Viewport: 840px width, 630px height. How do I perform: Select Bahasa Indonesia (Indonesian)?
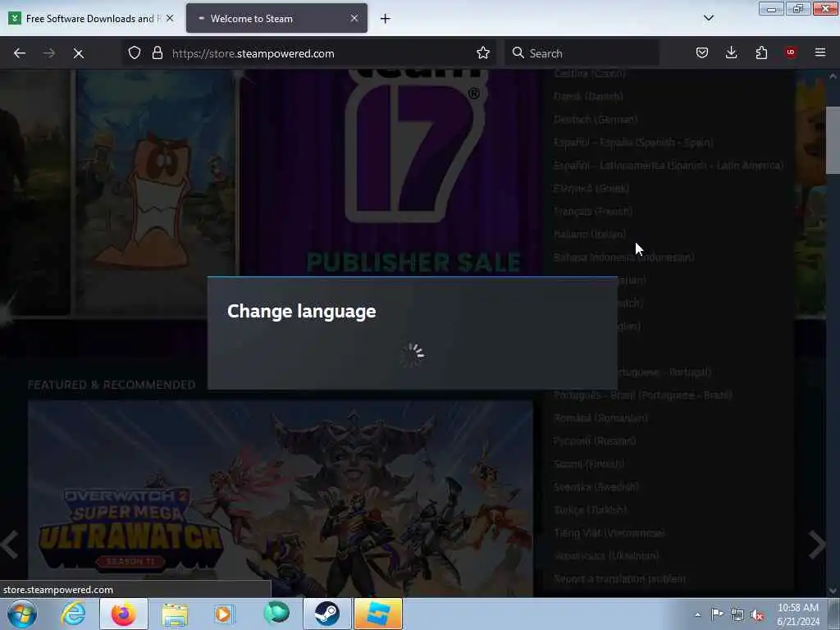[624, 257]
